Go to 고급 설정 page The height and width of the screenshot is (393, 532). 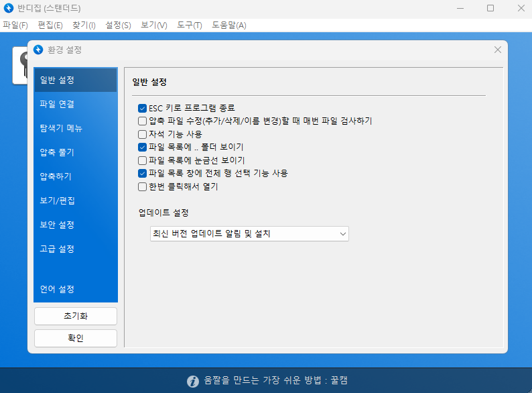[76, 249]
